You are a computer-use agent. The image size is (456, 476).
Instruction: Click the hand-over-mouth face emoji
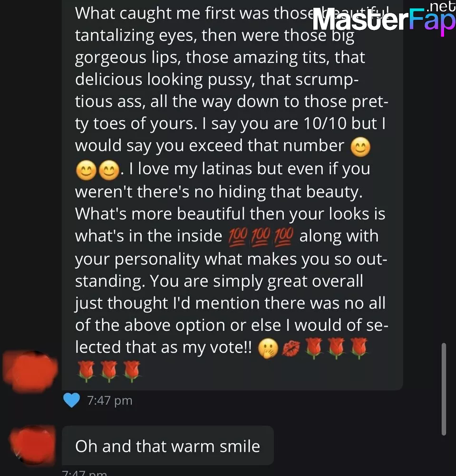[x=268, y=348]
